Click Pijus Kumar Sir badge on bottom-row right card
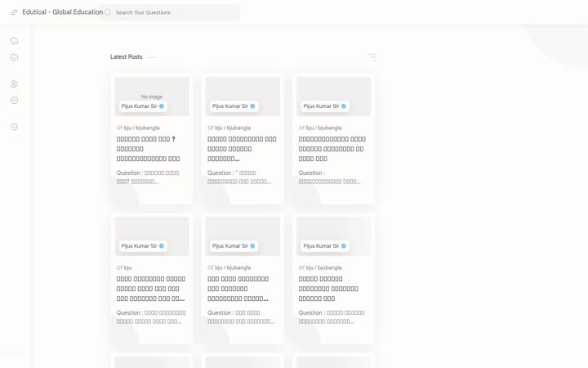Image resolution: width=588 pixels, height=368 pixels. tap(325, 246)
